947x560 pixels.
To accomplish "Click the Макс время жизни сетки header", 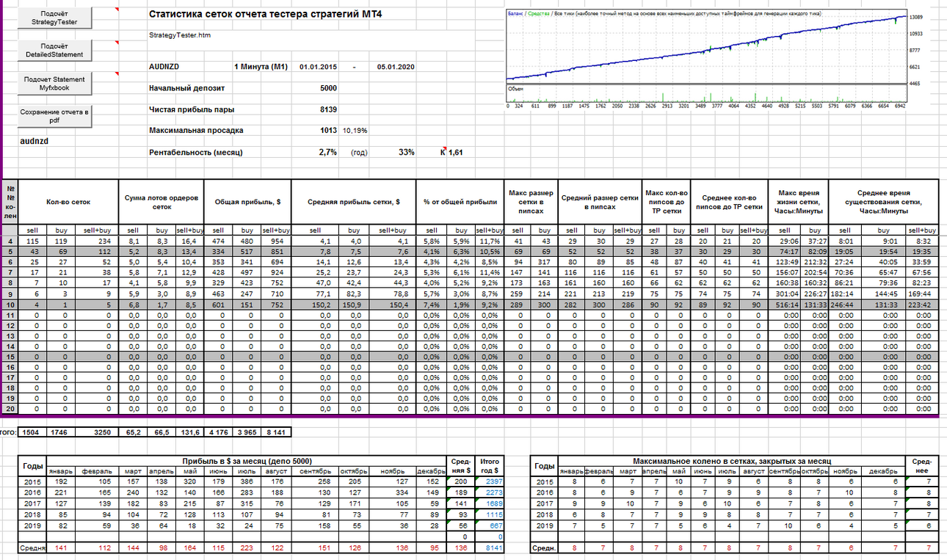I will pos(798,202).
